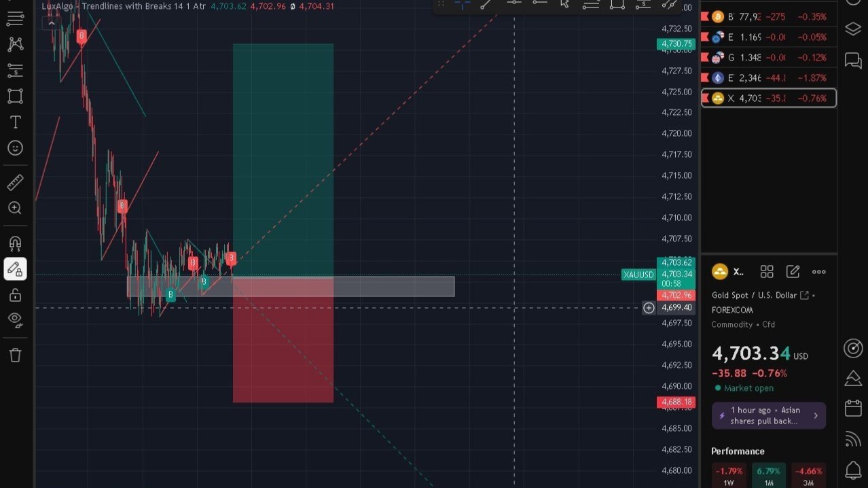The width and height of the screenshot is (868, 488).
Task: Select the Euro pair row with 1.169
Action: (769, 37)
